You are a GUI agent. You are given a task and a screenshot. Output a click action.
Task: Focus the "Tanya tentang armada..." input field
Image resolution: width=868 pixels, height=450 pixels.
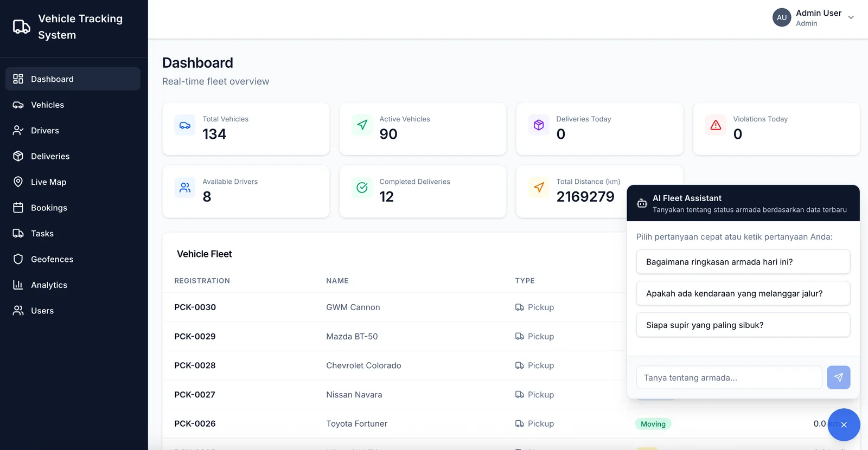click(729, 377)
